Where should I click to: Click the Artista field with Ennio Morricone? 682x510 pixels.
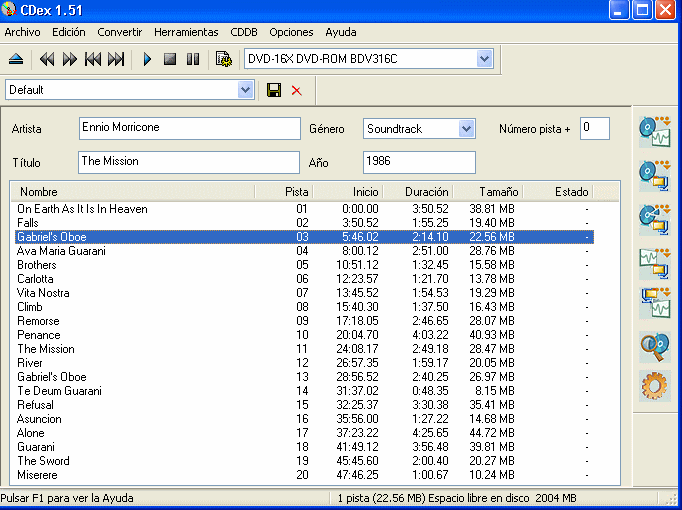pos(189,128)
